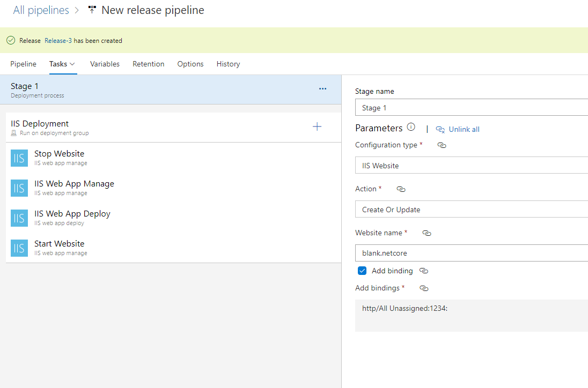
Task: Select the IIS Web App Manage task
Action: (x=74, y=187)
